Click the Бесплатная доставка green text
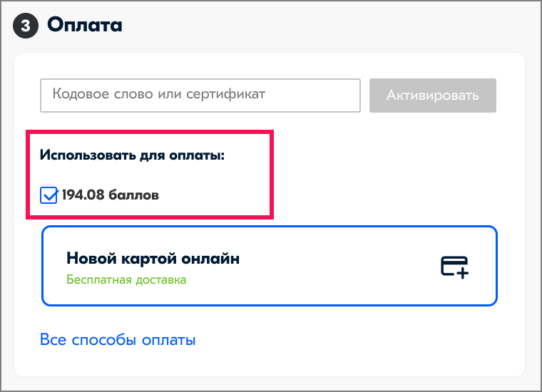 click(x=126, y=279)
